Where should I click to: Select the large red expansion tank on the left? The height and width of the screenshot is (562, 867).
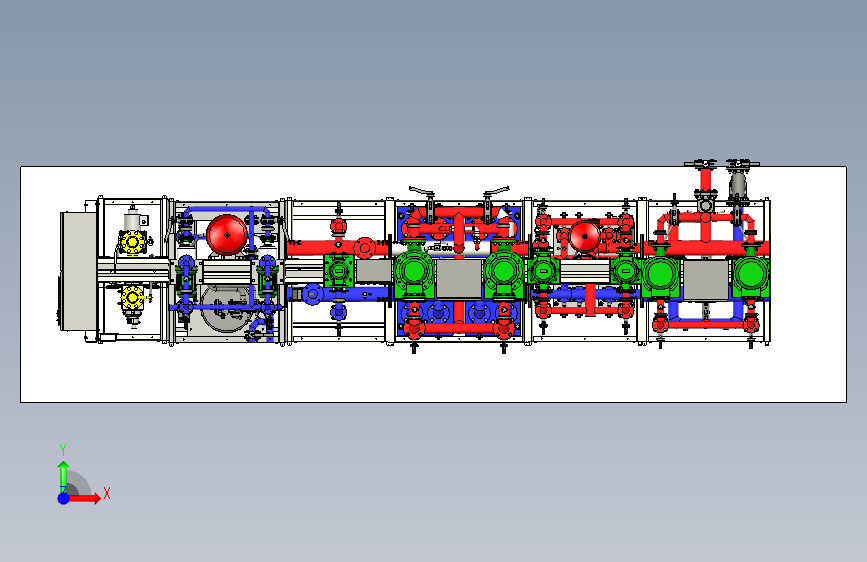pyautogui.click(x=227, y=235)
